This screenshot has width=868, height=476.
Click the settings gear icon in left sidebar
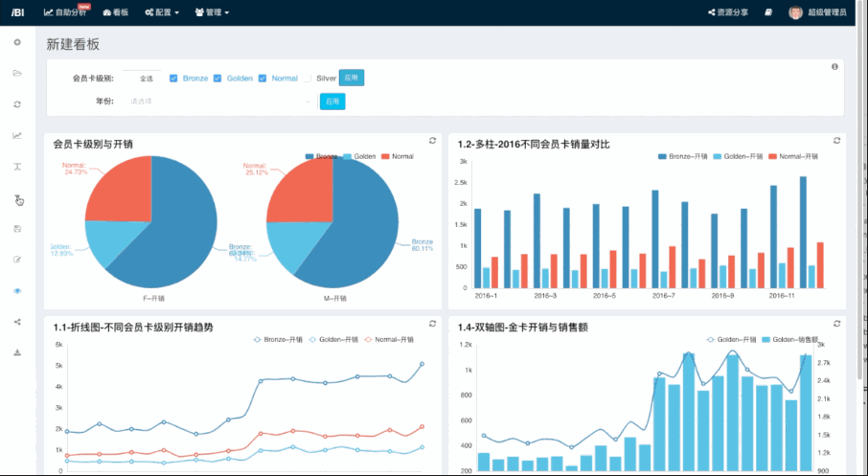tap(17, 42)
